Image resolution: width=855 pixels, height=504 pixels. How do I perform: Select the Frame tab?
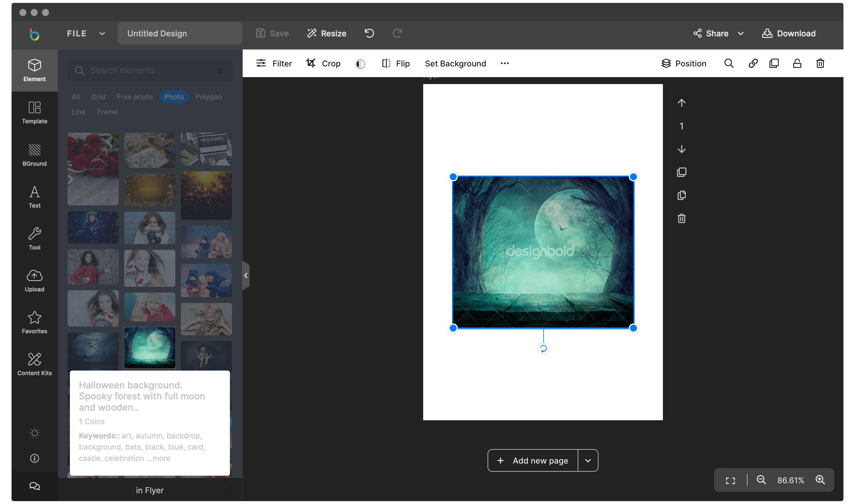pyautogui.click(x=107, y=112)
